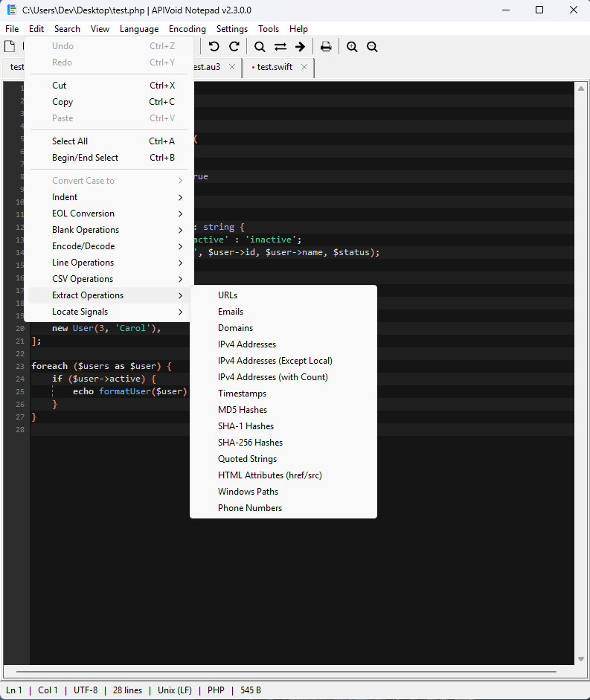Extract Quoted Strings
The width and height of the screenshot is (590, 700).
click(x=283, y=459)
